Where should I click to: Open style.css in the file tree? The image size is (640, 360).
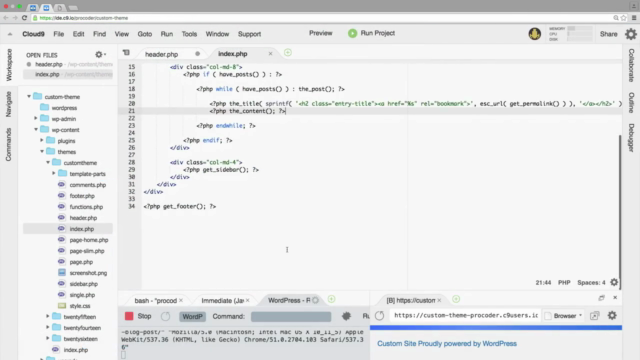80,306
